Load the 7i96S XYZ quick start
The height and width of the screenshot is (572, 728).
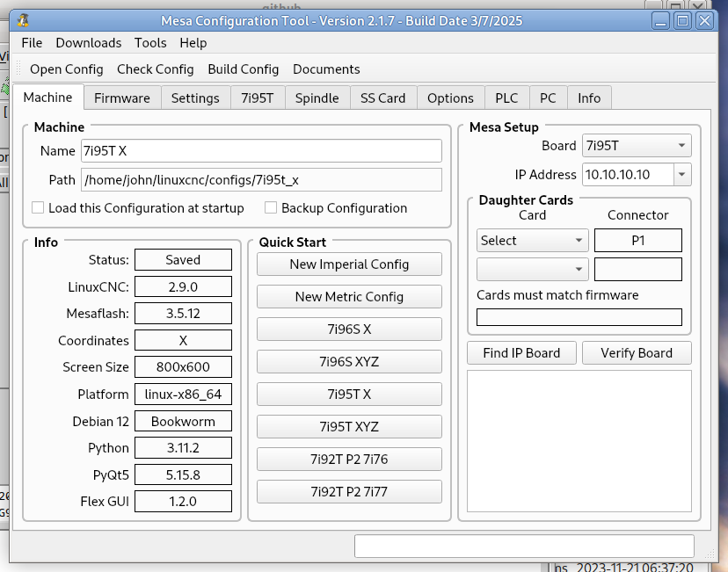click(x=349, y=361)
